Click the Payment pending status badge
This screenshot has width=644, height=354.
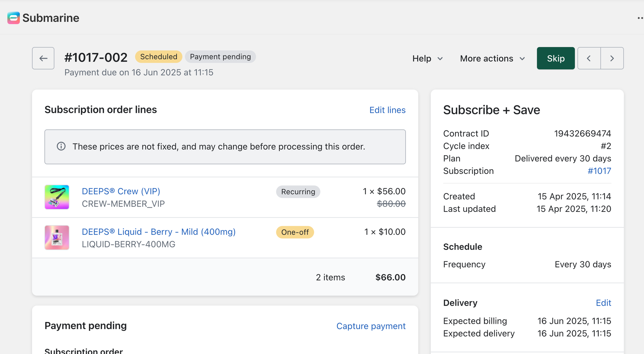(x=220, y=57)
